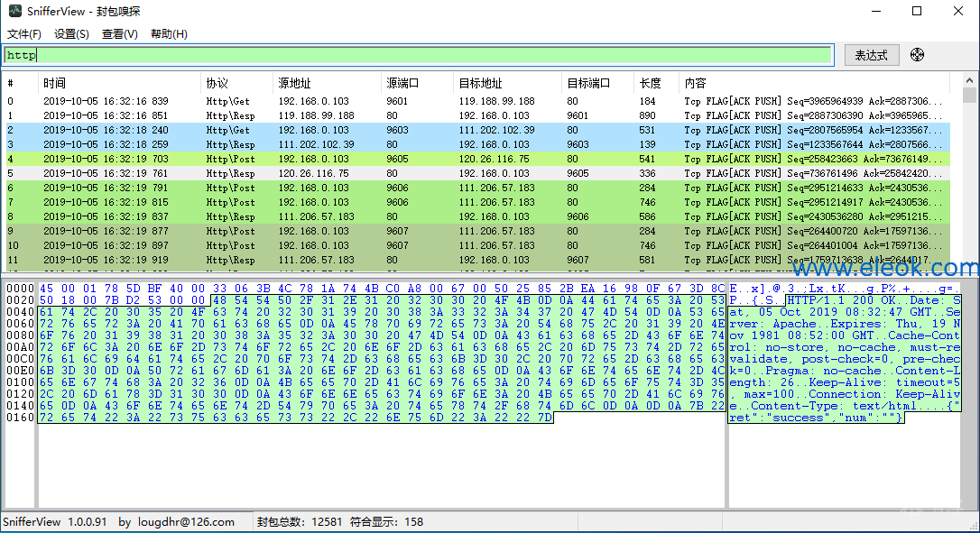Select packet row 6 with length 284
The height and width of the screenshot is (533, 980).
(x=476, y=188)
